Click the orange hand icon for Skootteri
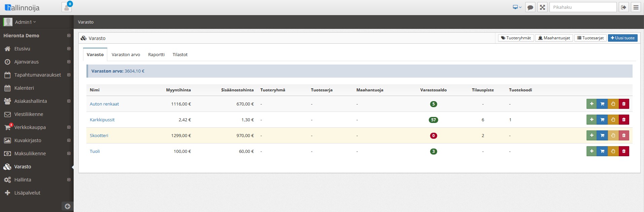The height and width of the screenshot is (212, 644). [613, 135]
